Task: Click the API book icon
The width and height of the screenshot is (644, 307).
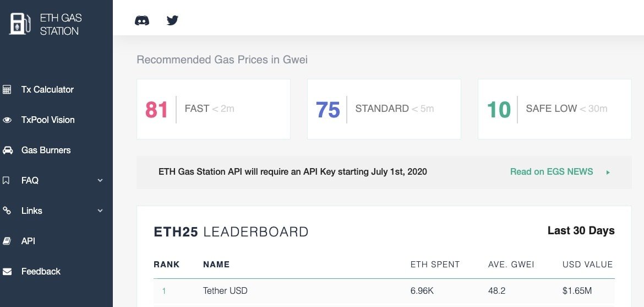Action: click(x=7, y=241)
